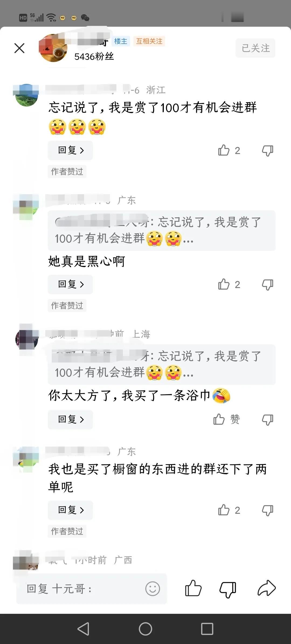
Task: Like the comment about paying 100 to join the group
Action: coord(229,150)
